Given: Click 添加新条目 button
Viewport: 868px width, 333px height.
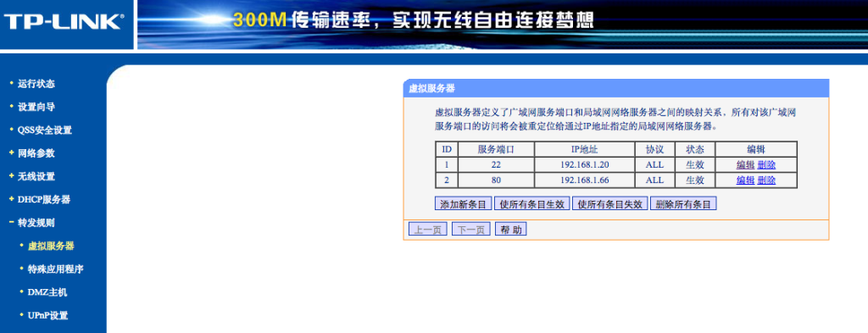Looking at the screenshot, I should point(464,204).
